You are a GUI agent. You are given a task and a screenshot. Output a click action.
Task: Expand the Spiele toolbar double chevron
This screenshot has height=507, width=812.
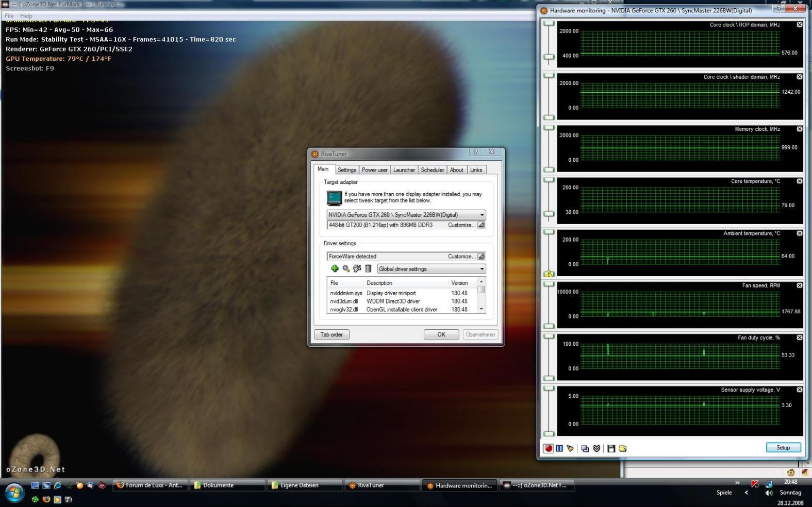pyautogui.click(x=737, y=483)
